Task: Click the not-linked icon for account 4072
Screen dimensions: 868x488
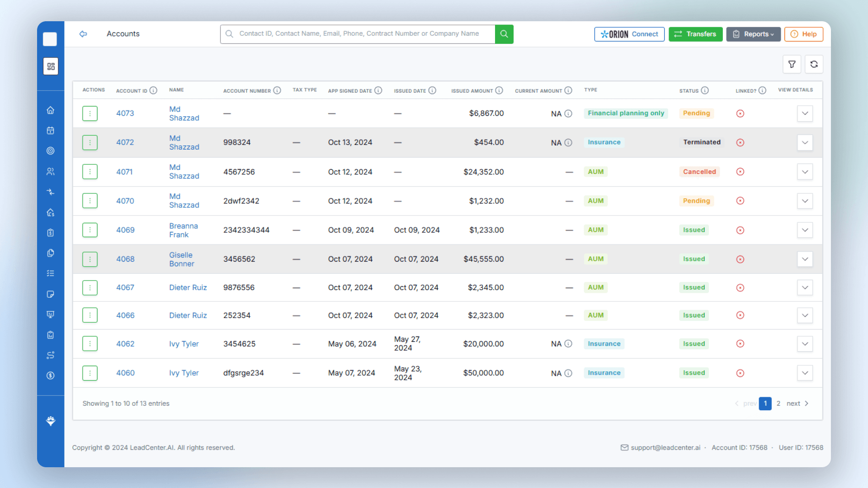Action: 740,143
